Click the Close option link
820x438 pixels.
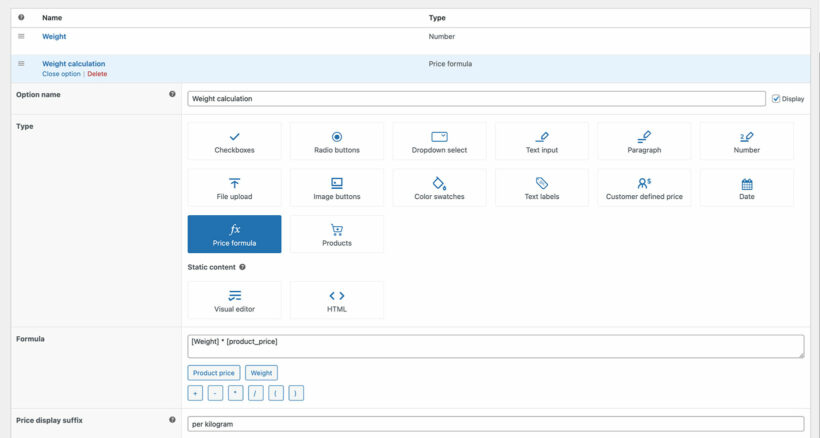point(61,74)
